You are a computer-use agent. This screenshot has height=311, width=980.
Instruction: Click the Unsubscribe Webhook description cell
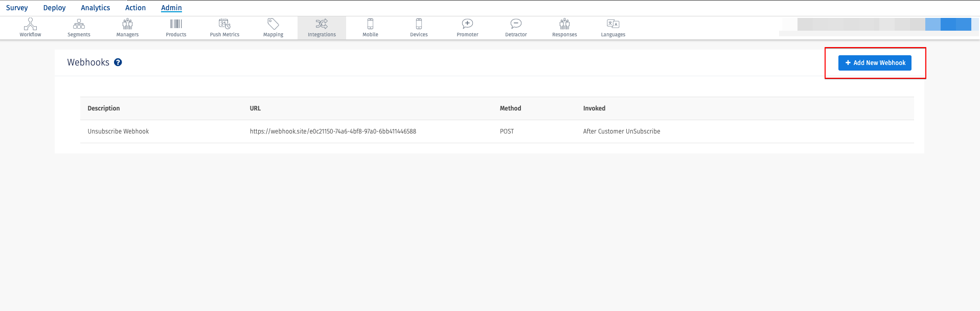coord(118,131)
